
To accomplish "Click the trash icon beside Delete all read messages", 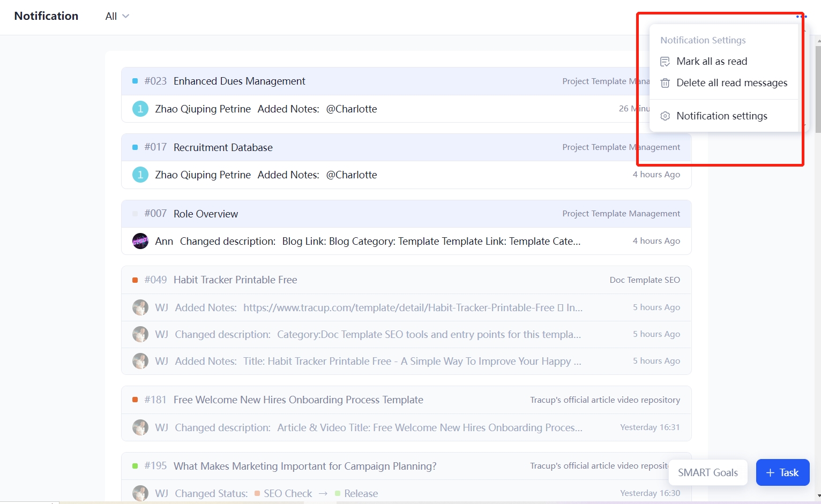I will click(665, 83).
